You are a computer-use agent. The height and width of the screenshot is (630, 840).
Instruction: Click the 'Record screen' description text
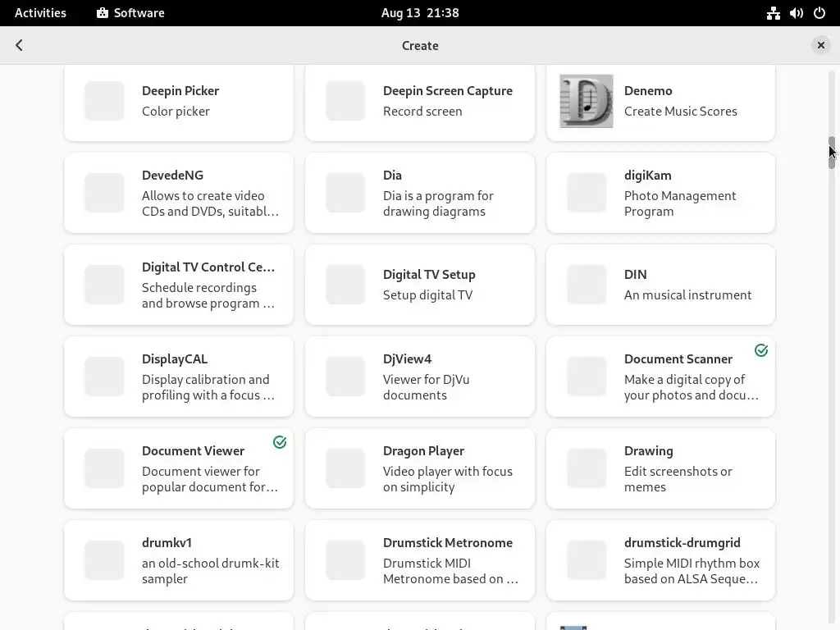(x=422, y=112)
